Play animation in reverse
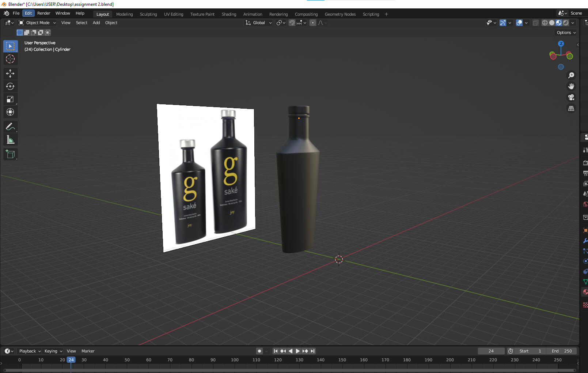Image resolution: width=588 pixels, height=373 pixels. [291, 351]
